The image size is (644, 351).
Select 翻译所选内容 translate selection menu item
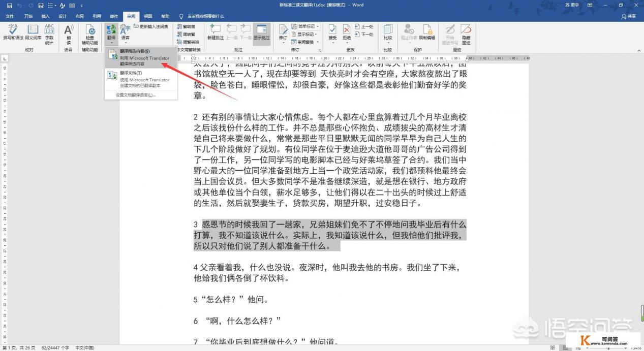pyautogui.click(x=141, y=57)
